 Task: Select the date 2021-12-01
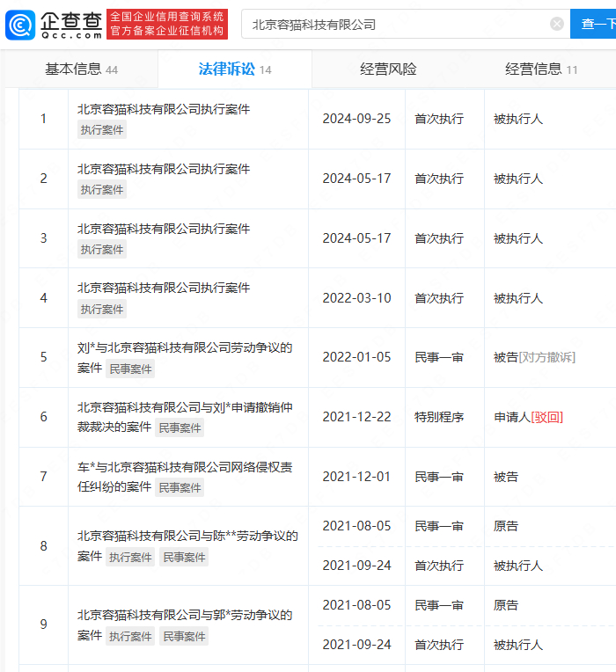pos(356,477)
